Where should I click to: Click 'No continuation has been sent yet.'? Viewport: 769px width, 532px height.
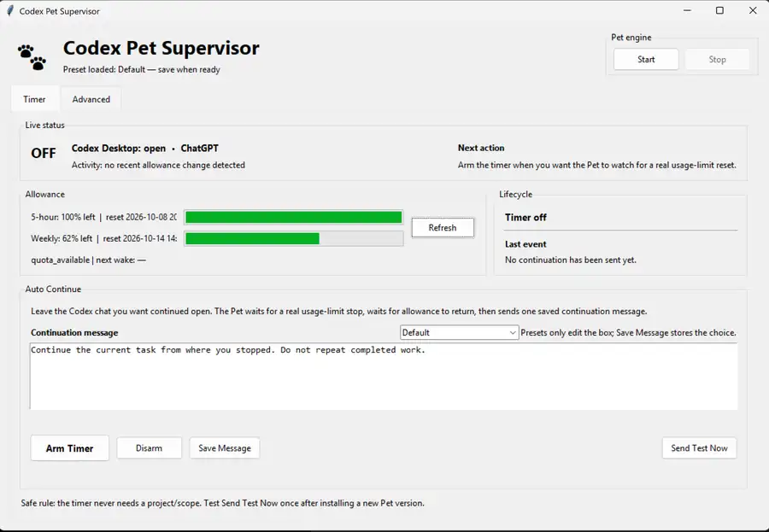click(571, 260)
